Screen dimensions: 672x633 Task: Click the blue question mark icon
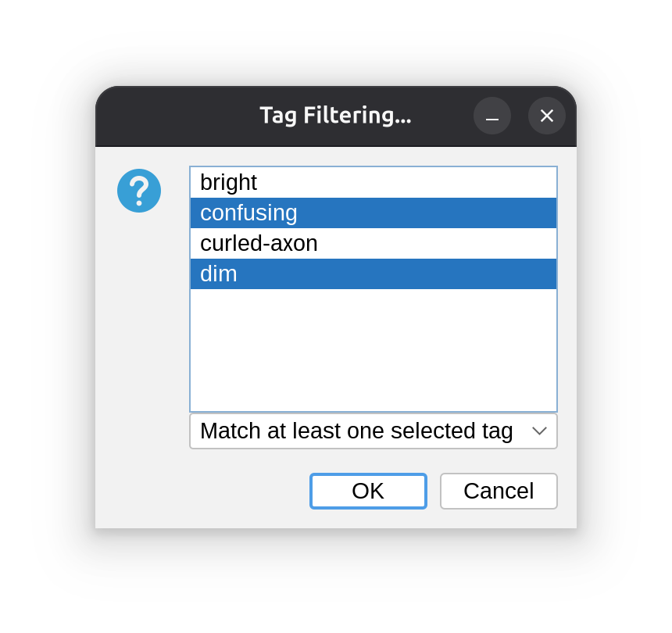[x=139, y=191]
